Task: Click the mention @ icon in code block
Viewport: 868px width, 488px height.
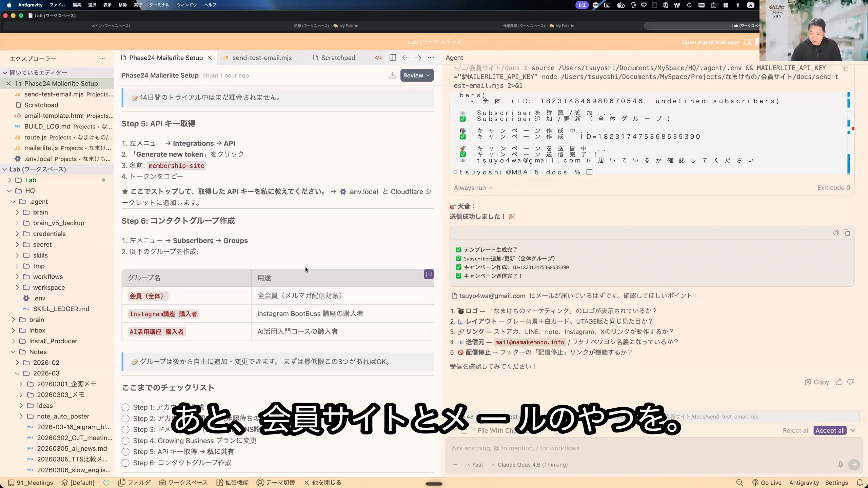Action: pos(836,233)
